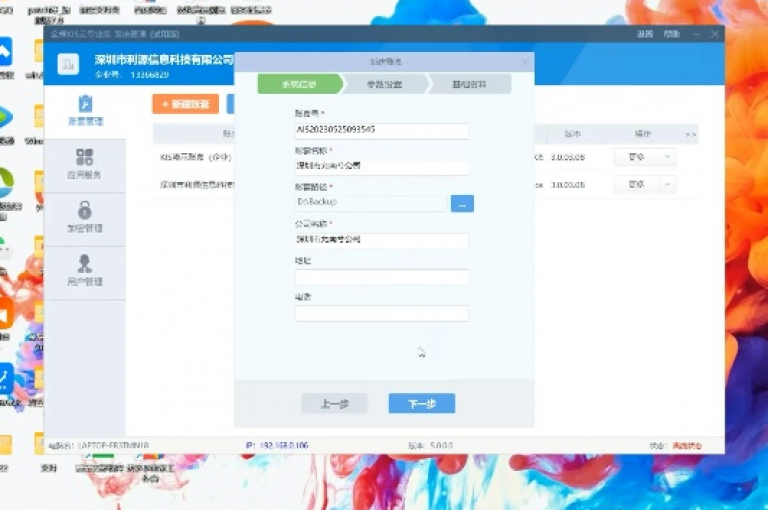Click the empty 地址 input field
The image size is (768, 510).
(x=382, y=277)
